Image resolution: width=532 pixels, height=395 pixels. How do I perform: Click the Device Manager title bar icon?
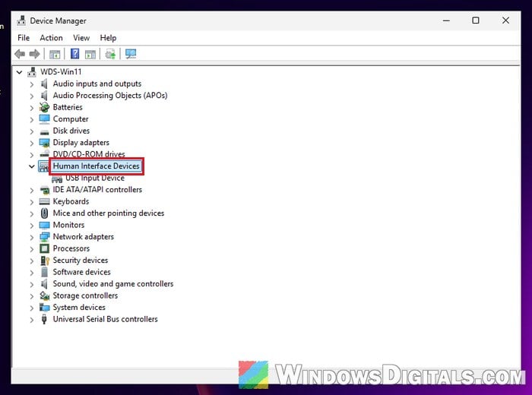21,21
